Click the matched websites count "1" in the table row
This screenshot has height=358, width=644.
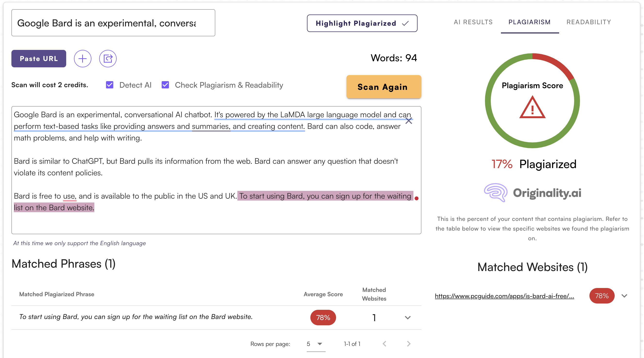pos(374,318)
